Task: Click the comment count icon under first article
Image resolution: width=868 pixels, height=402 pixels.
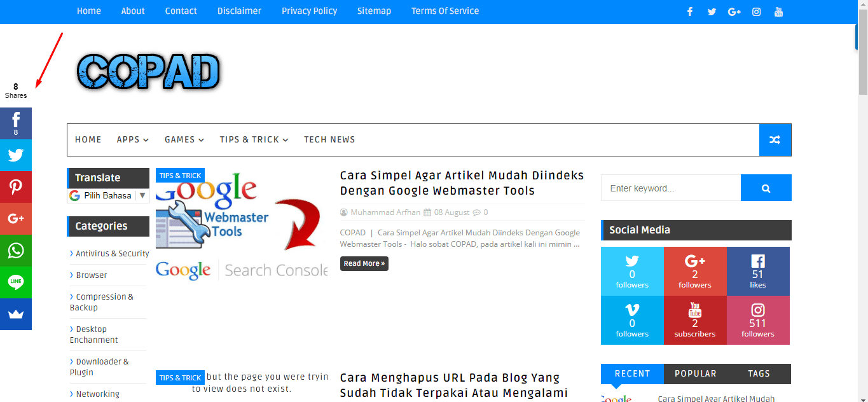Action: 477,212
